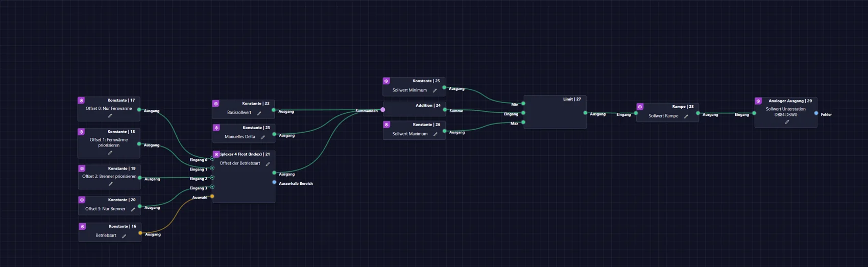Click the Eingang 1 port on the Multiplexer
This screenshot has width=868, height=267.
point(212,168)
